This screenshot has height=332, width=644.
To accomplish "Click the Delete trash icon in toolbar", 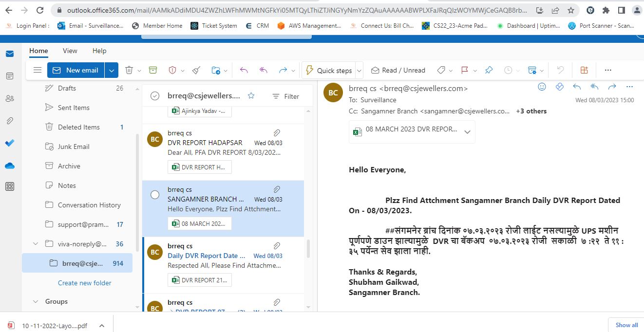I will pyautogui.click(x=129, y=70).
